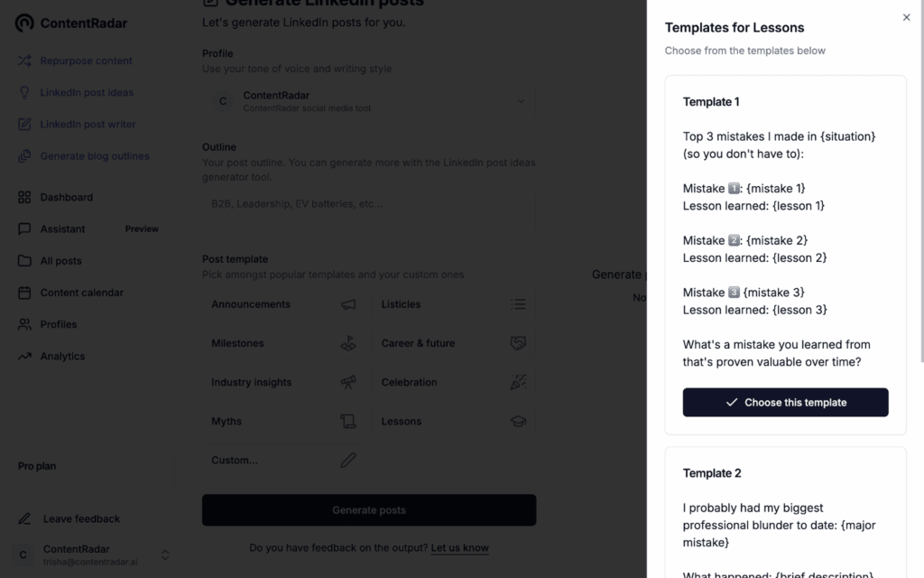Click the Content calendar icon

(24, 293)
